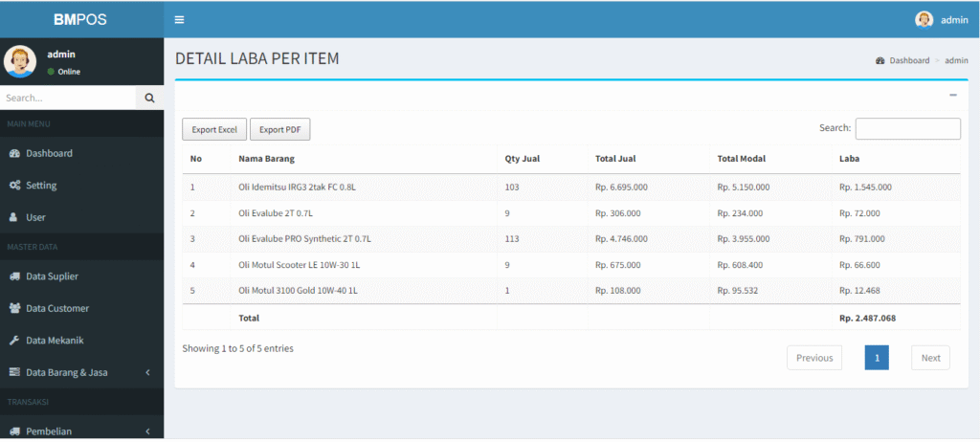Screen dimensions: 980x442
Task: Click the table Search input field
Action: 907,128
